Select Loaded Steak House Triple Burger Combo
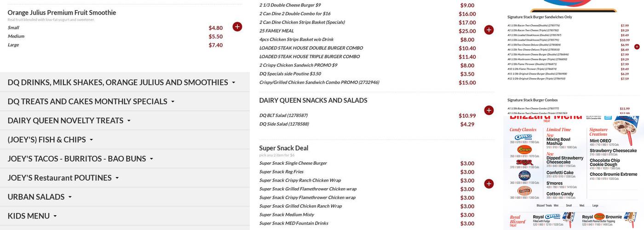 pos(309,57)
